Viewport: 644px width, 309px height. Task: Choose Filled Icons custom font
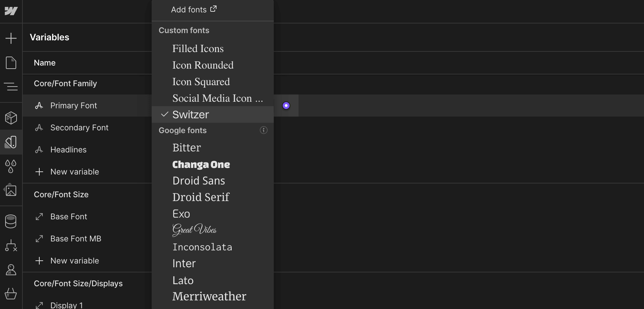(213, 48)
